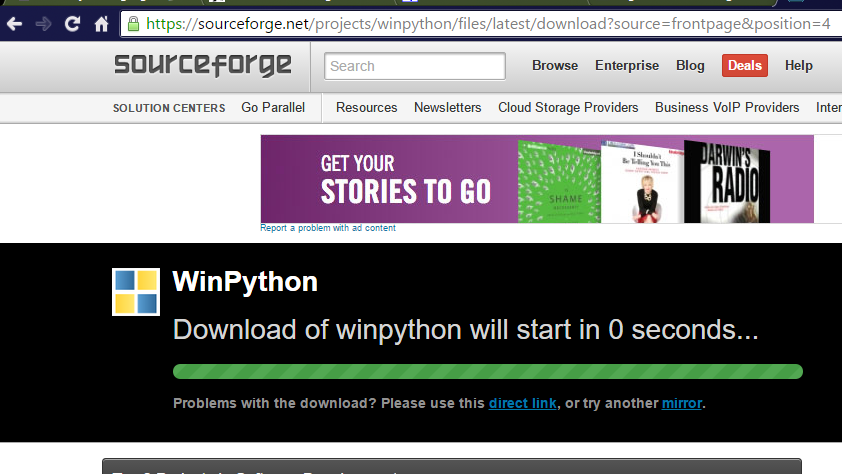Open Go Parallel solution center

pos(273,107)
